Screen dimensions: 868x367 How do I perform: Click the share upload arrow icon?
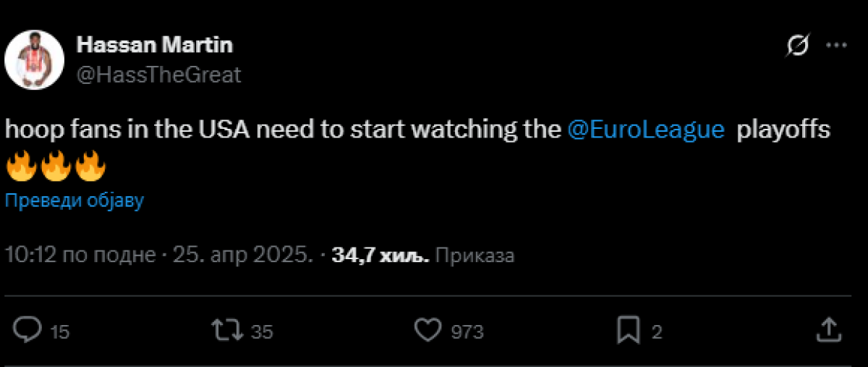click(x=827, y=330)
